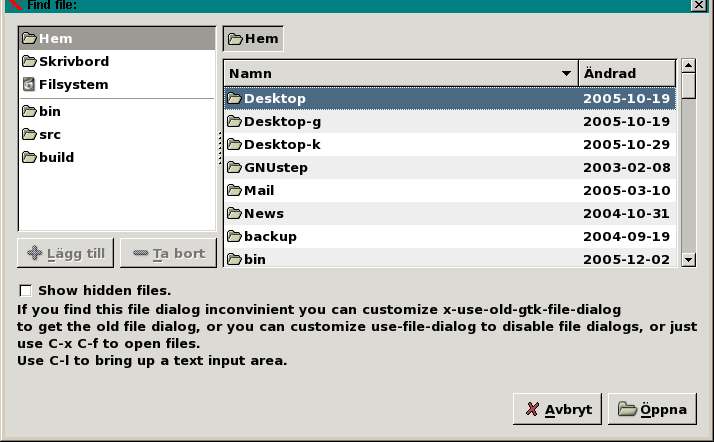Sort by the Ändrad column header
This screenshot has height=442, width=714.
point(627,73)
